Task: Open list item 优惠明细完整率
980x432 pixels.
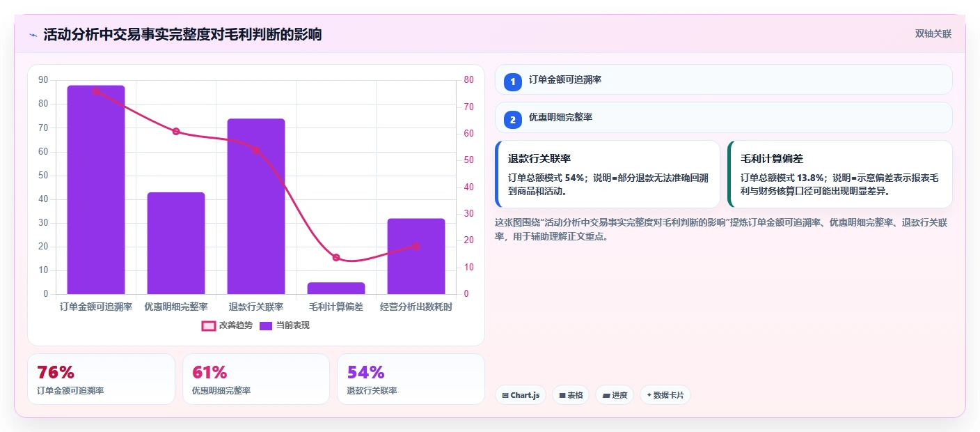Action: (723, 118)
